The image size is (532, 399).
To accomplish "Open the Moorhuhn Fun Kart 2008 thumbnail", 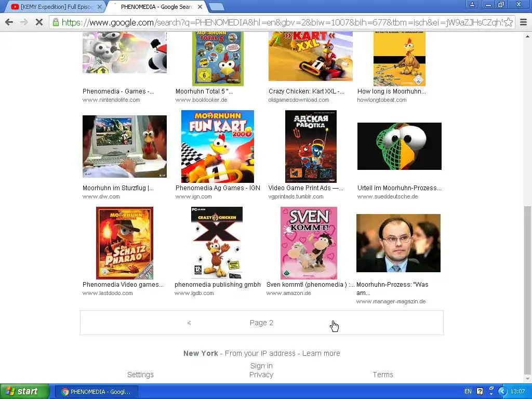I will pos(218,147).
